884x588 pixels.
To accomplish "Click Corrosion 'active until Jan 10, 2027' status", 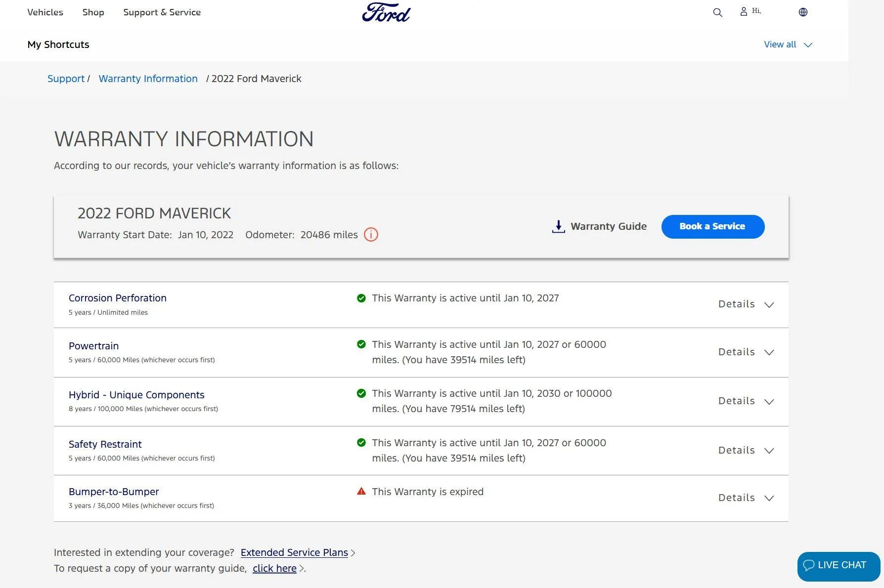I will pyautogui.click(x=465, y=298).
